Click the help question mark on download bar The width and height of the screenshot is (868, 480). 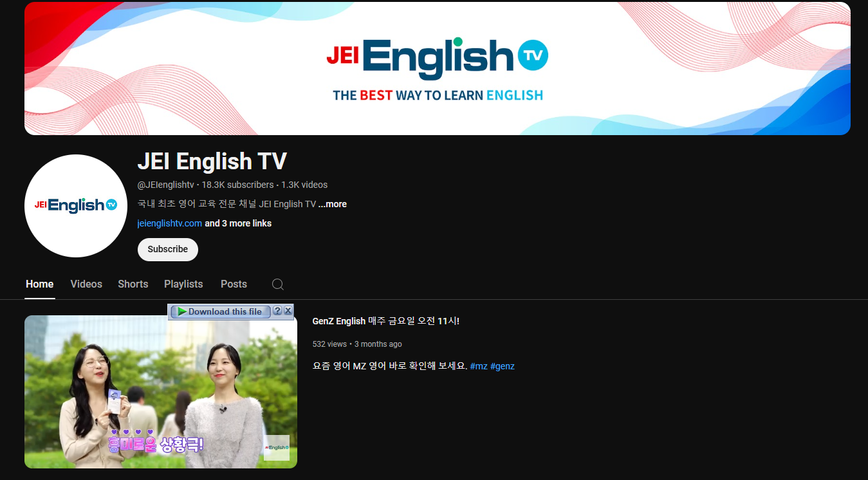click(277, 311)
